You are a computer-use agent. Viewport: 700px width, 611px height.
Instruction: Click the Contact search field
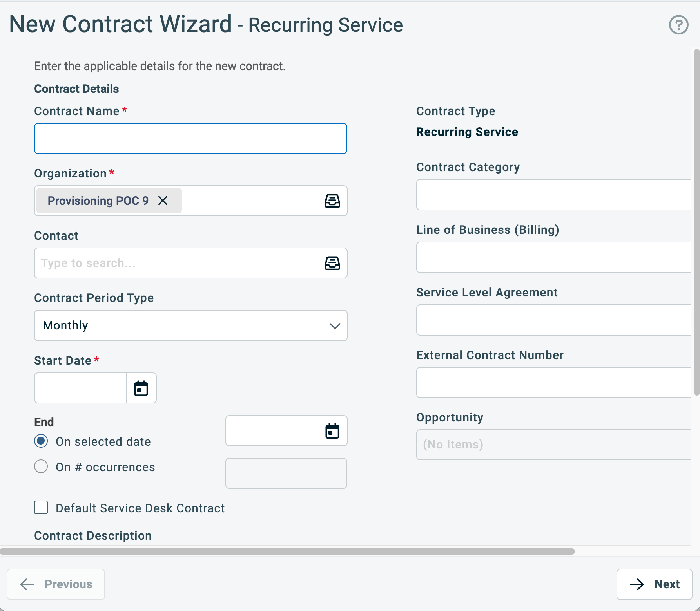(176, 263)
